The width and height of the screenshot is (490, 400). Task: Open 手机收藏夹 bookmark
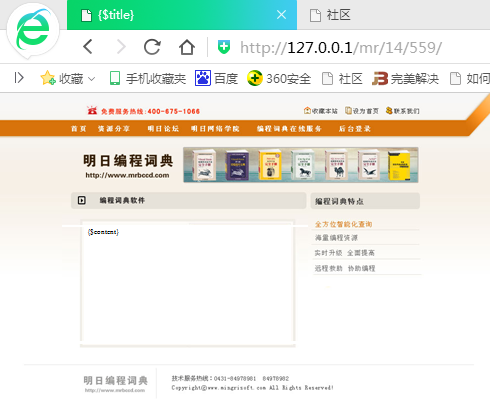[x=148, y=79]
